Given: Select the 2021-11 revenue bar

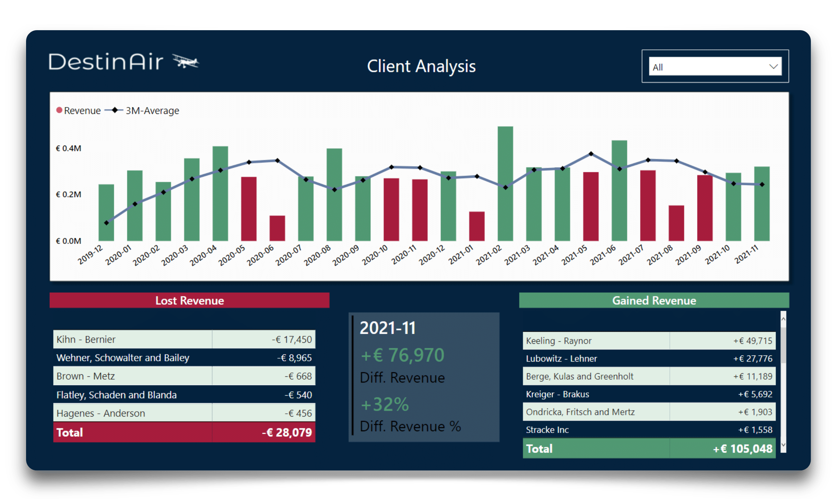Looking at the screenshot, I should click(762, 203).
